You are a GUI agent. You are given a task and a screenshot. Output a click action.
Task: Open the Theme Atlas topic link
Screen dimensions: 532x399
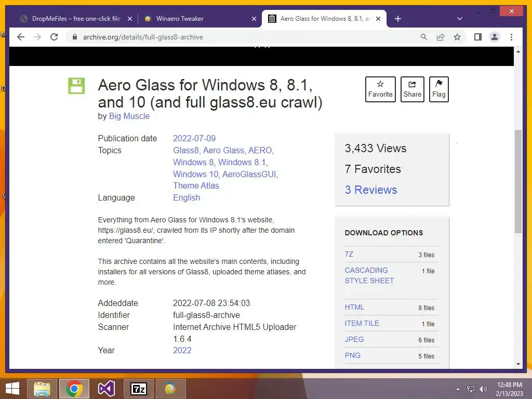tap(196, 185)
